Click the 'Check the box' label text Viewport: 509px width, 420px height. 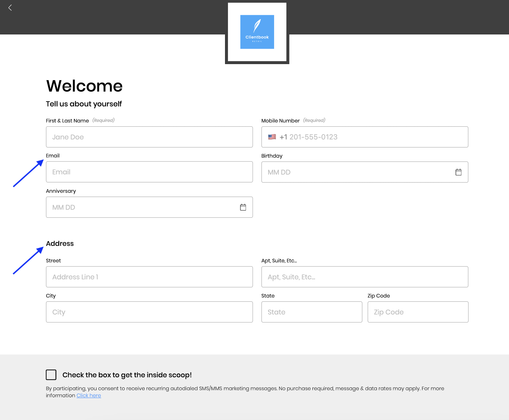pos(127,375)
